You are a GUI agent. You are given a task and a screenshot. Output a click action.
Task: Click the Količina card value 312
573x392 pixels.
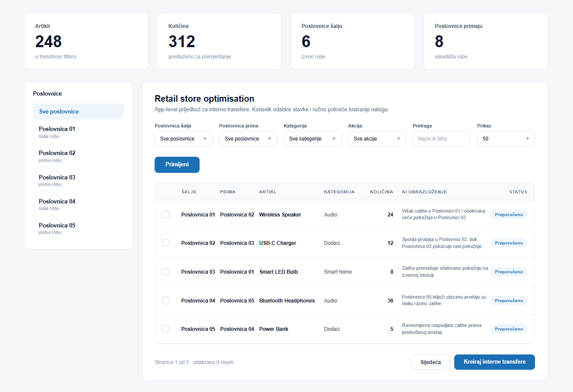point(182,41)
